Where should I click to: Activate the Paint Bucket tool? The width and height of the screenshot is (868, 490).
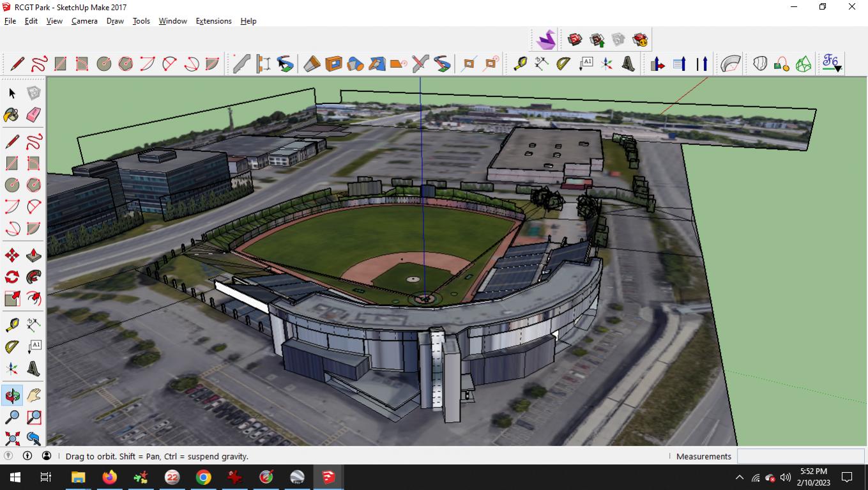11,115
